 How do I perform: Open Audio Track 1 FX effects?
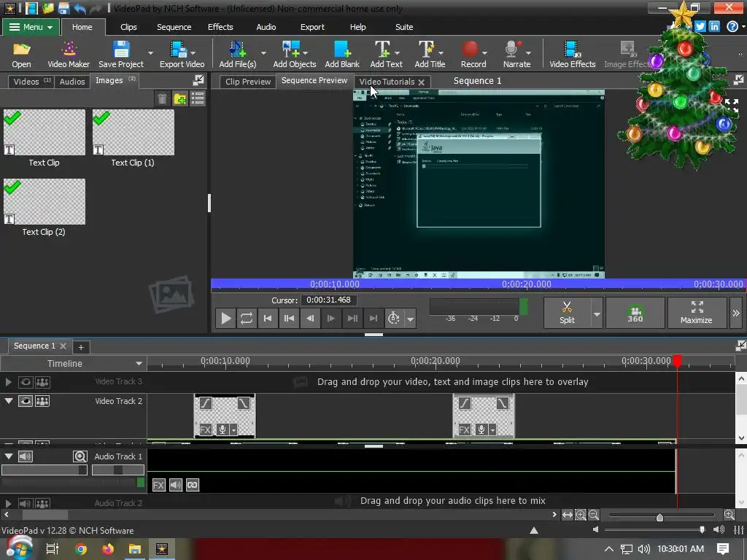(158, 485)
